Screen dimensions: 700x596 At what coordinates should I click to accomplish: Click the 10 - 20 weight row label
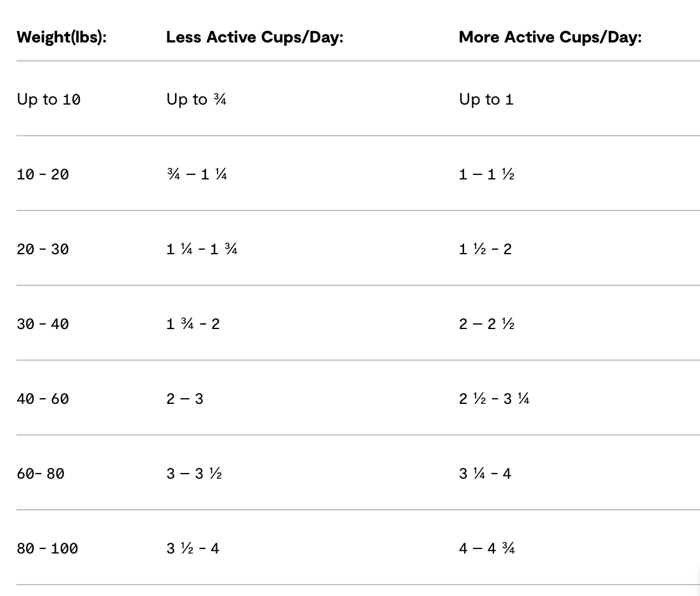(x=43, y=174)
